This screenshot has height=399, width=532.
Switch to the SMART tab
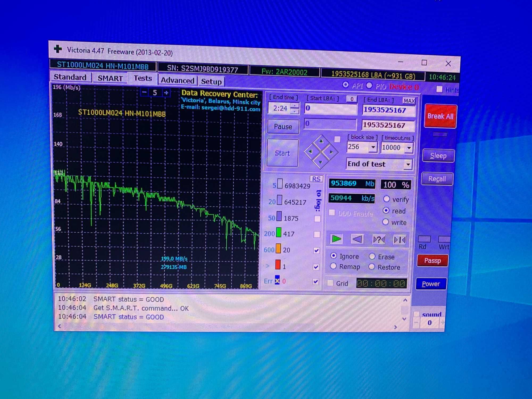[x=110, y=78]
